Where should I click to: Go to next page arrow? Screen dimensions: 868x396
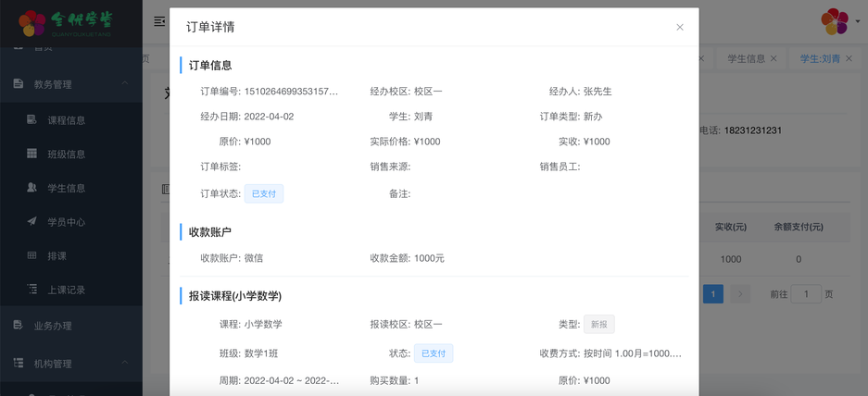point(739,294)
